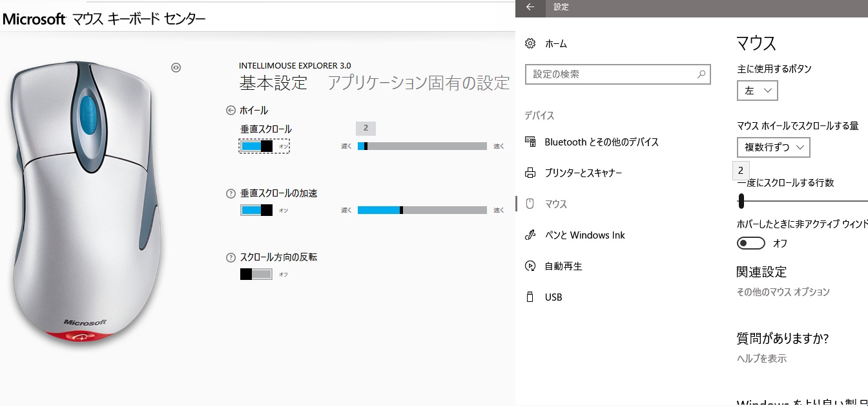Click the home gear icon in Settings
This screenshot has height=406, width=868.
click(x=530, y=43)
